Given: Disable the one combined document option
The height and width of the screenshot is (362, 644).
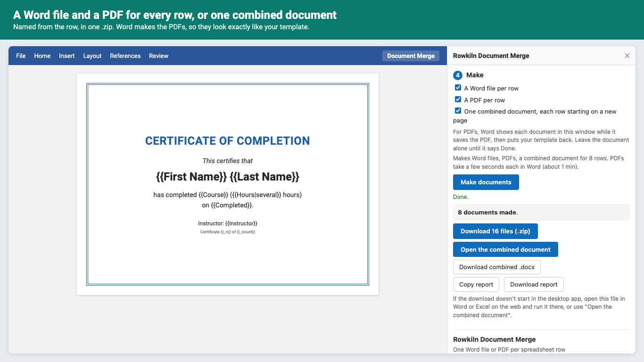Looking at the screenshot, I should 458,111.
